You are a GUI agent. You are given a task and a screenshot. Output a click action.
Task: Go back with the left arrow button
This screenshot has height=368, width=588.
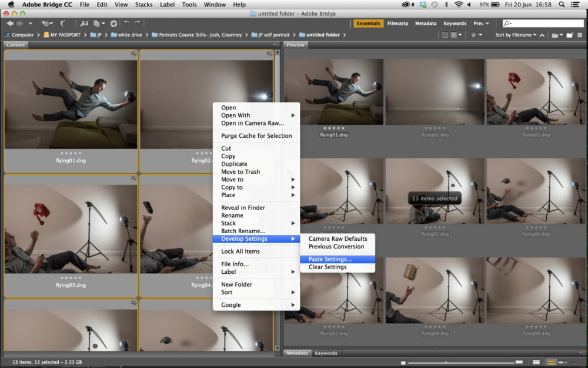10,24
